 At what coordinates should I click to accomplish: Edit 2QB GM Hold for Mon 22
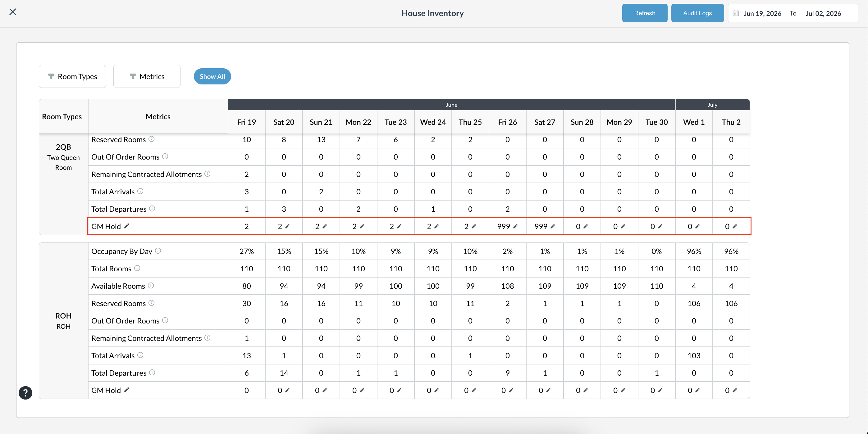pos(362,226)
